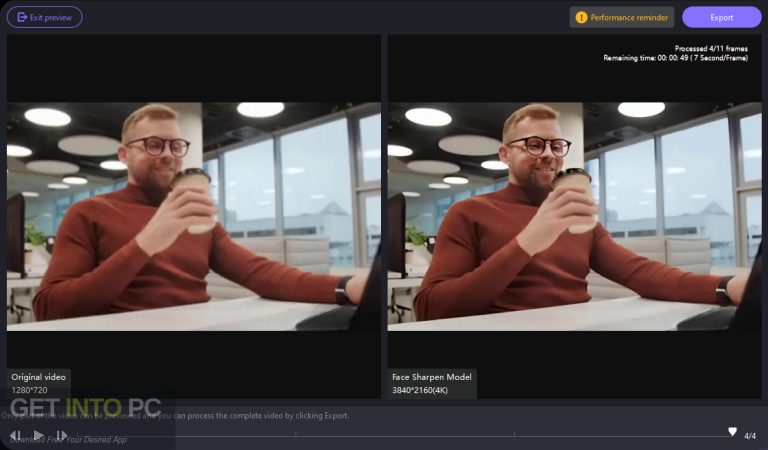Click the first tick mark on timeline
The height and width of the screenshot is (450, 768).
point(295,434)
